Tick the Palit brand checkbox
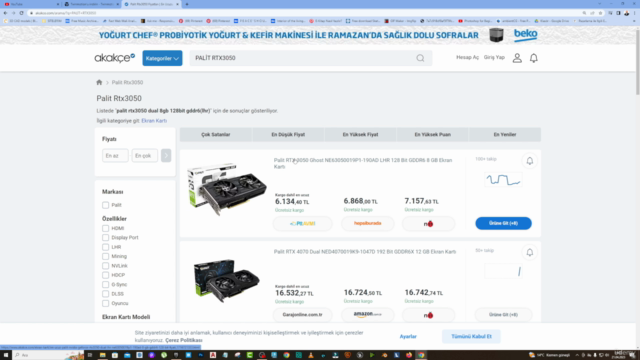The width and height of the screenshot is (640, 360). coord(106,205)
